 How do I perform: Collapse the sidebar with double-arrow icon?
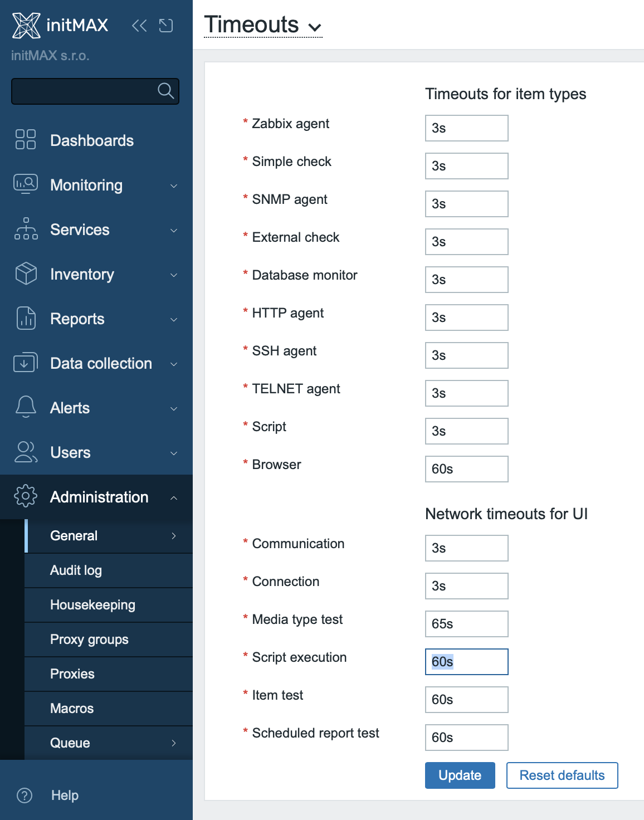[x=139, y=26]
